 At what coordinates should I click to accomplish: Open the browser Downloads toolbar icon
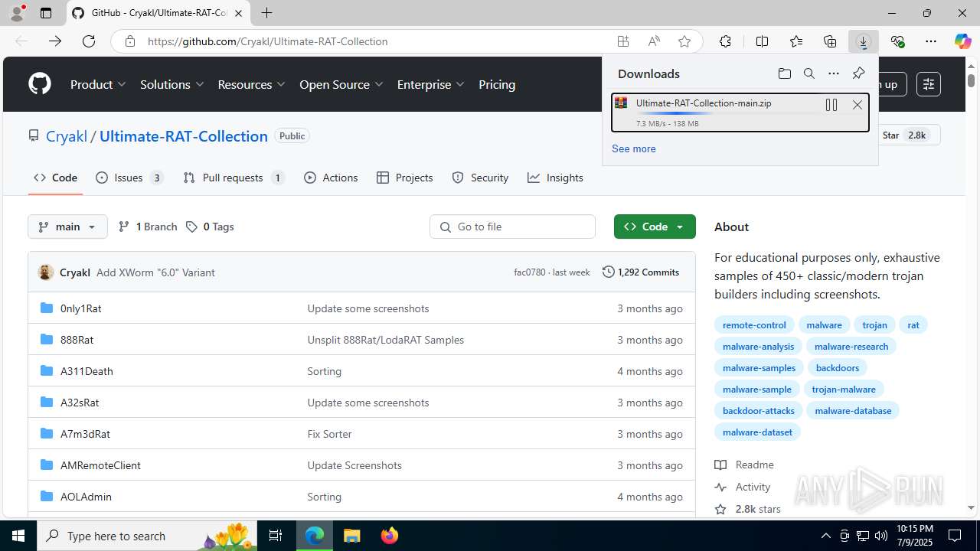click(x=863, y=41)
